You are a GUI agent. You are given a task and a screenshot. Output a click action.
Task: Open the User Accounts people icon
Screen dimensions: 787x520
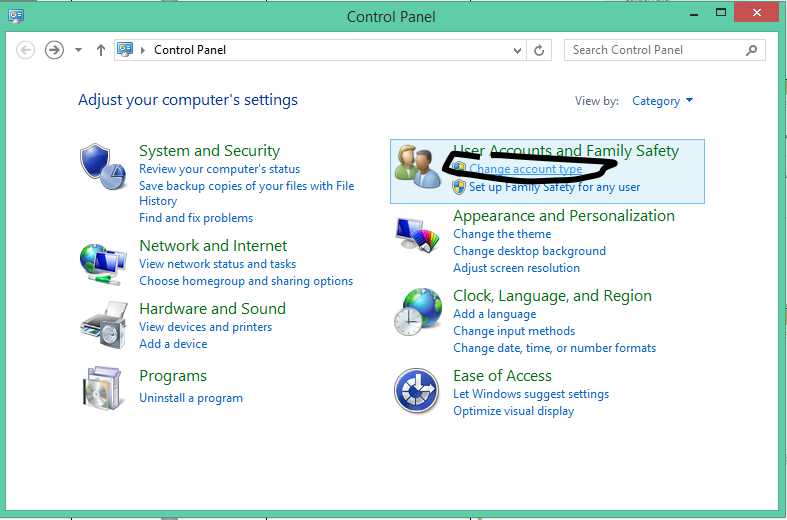pyautogui.click(x=417, y=167)
